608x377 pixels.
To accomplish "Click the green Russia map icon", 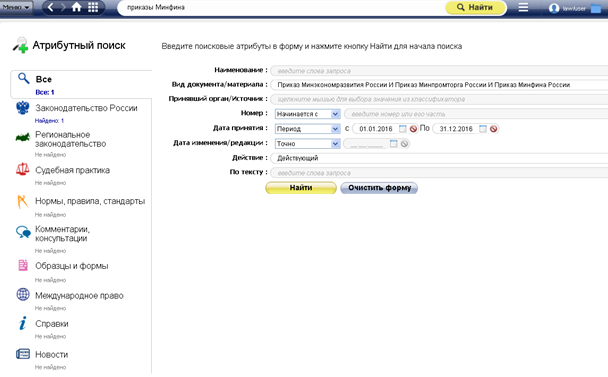I will click(x=22, y=137).
